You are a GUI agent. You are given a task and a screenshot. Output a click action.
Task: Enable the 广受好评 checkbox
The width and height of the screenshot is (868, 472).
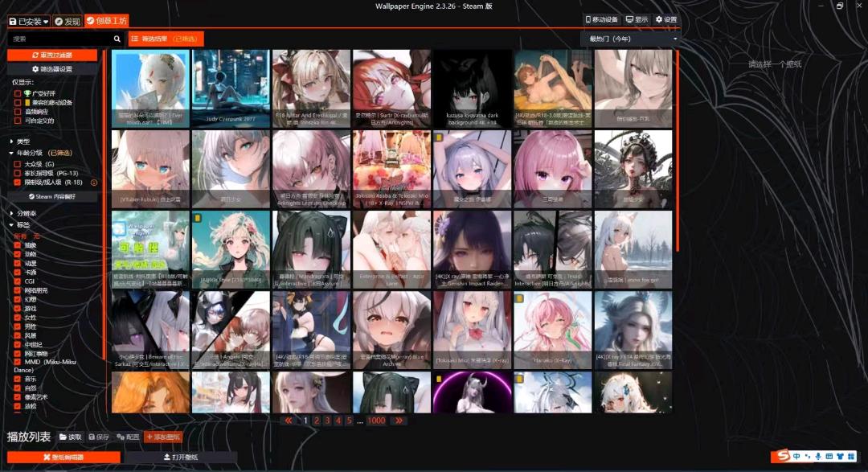[x=18, y=93]
